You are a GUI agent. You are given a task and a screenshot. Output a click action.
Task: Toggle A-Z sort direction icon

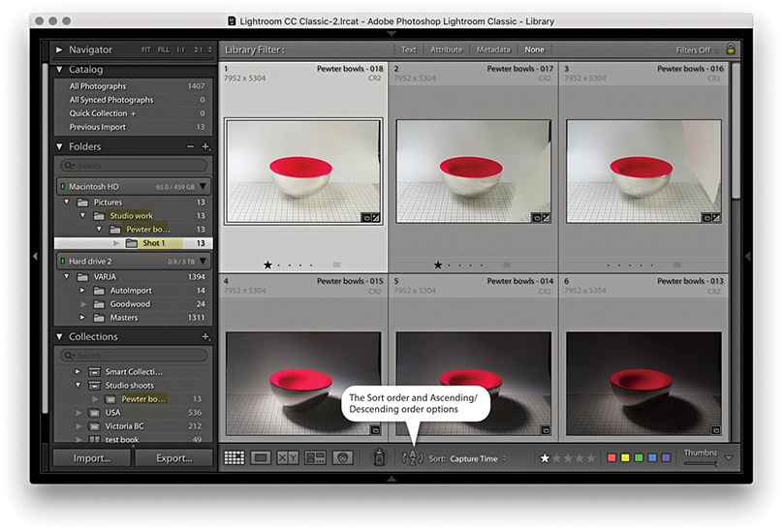pyautogui.click(x=413, y=458)
